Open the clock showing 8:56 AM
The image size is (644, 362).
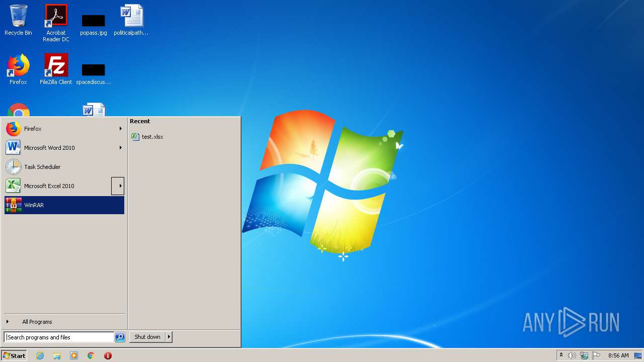(618, 355)
